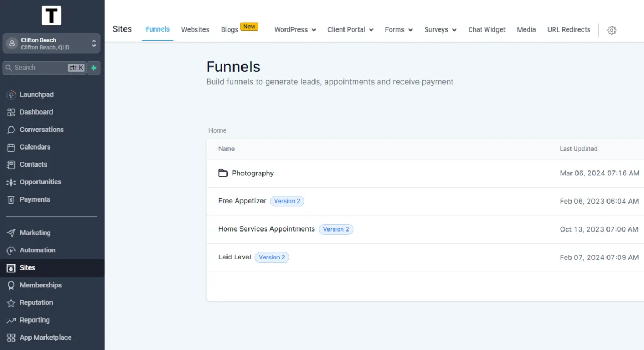Image resolution: width=644 pixels, height=350 pixels.
Task: Click the Contacts icon in sidebar
Action: [11, 165]
